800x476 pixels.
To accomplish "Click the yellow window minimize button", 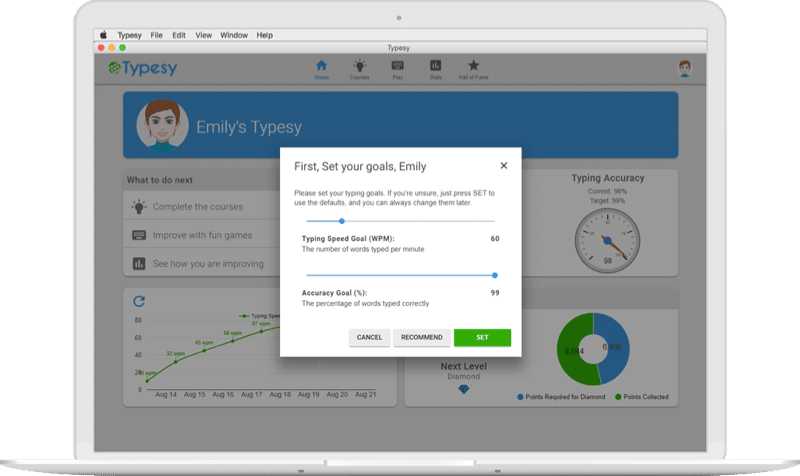I will pyautogui.click(x=112, y=47).
